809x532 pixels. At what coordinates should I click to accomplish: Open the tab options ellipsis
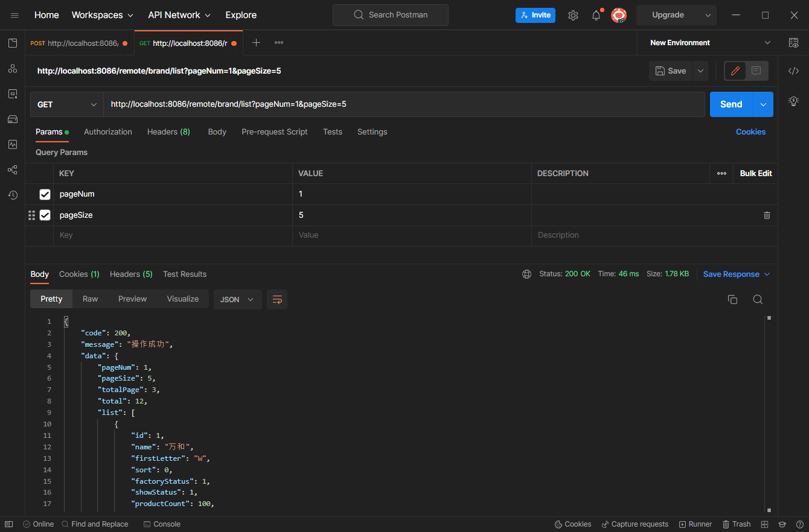pos(279,42)
